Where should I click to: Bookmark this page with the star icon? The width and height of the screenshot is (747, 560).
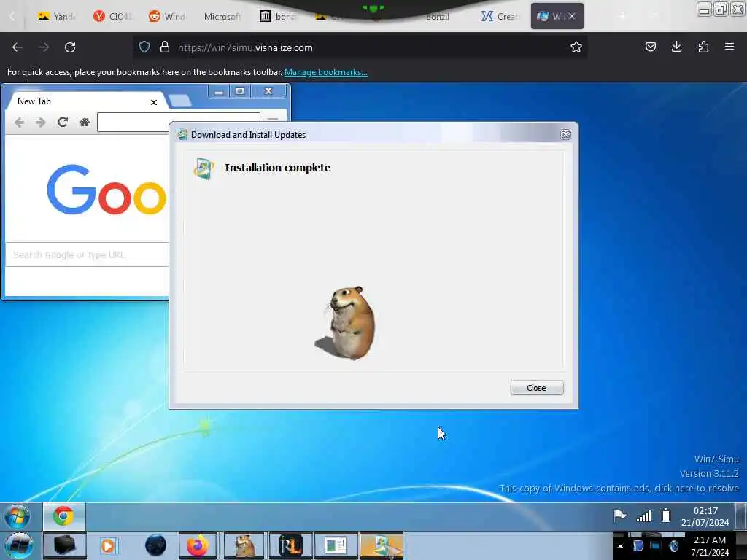pyautogui.click(x=576, y=47)
